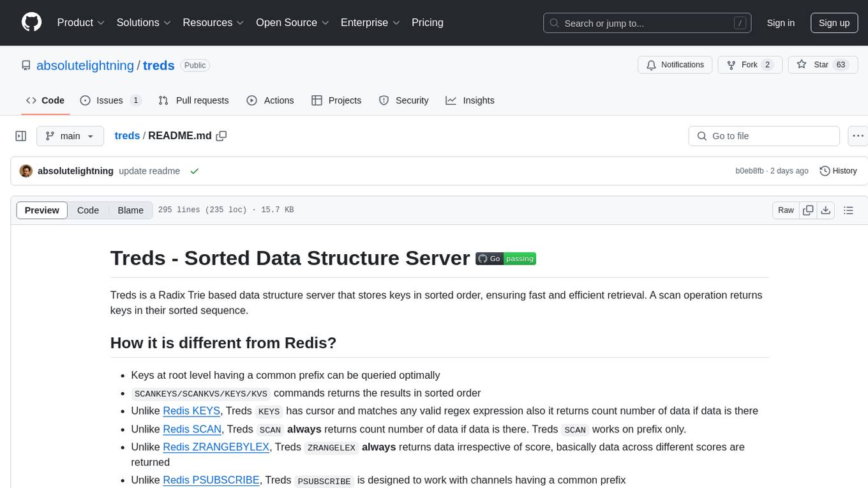Viewport: 868px width, 488px height.
Task: View the file History
Action: point(838,171)
